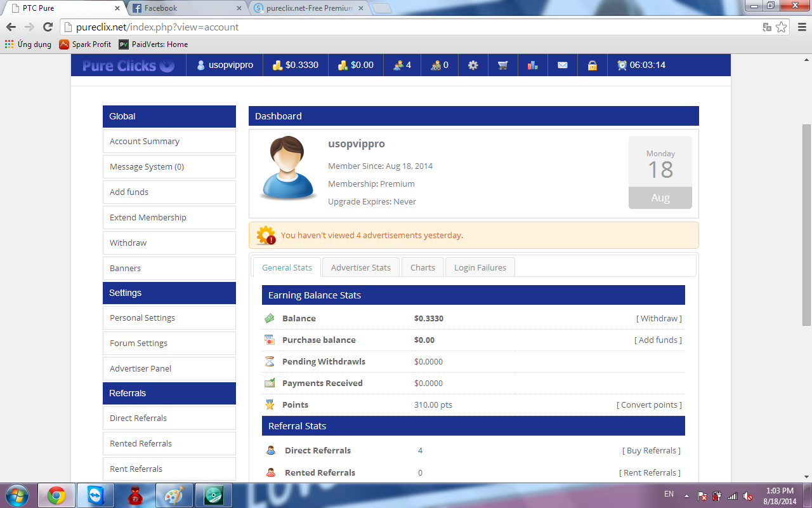Viewport: 812px width, 508px height.
Task: Switch to the Facebook browser tab
Action: [x=184, y=8]
